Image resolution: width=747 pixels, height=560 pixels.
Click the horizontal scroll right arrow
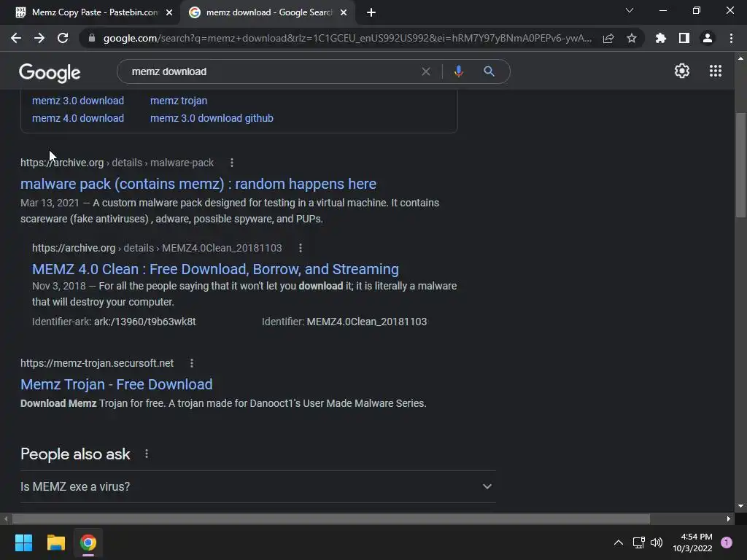click(x=729, y=518)
